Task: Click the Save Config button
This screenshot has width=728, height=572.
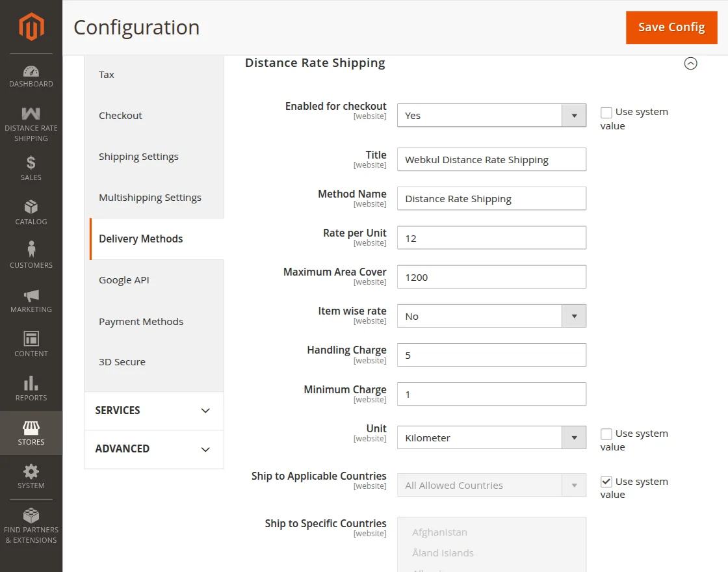Action: (x=671, y=27)
